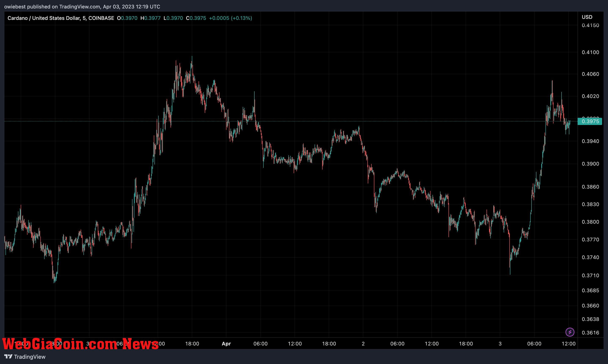Viewport: 608px width, 364px height.
Task: Click the 0.3860 price axis label
Action: 590,187
